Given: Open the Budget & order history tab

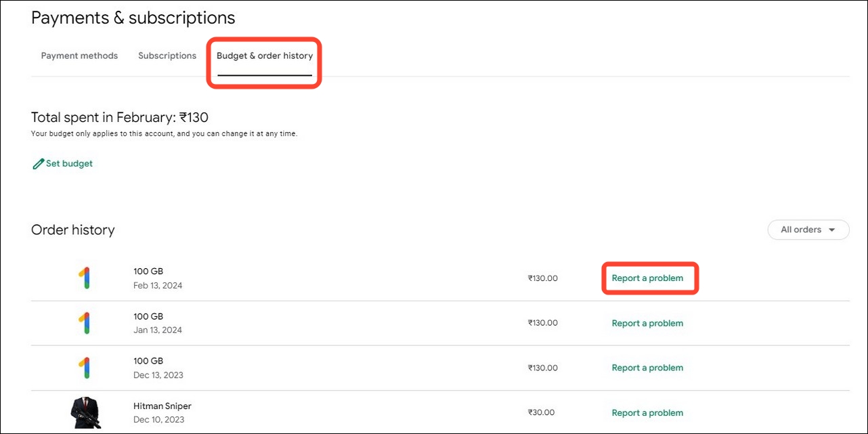Looking at the screenshot, I should (x=264, y=56).
